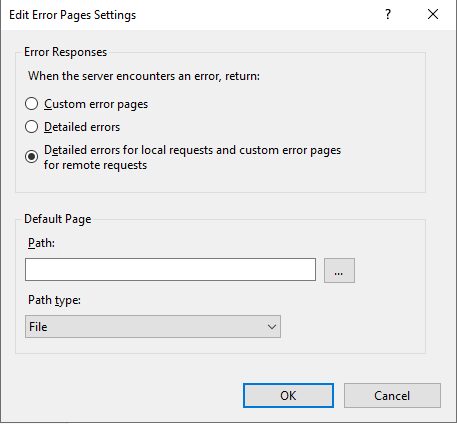
Task: Select Detailed errors for local requests radio
Action: [31, 157]
